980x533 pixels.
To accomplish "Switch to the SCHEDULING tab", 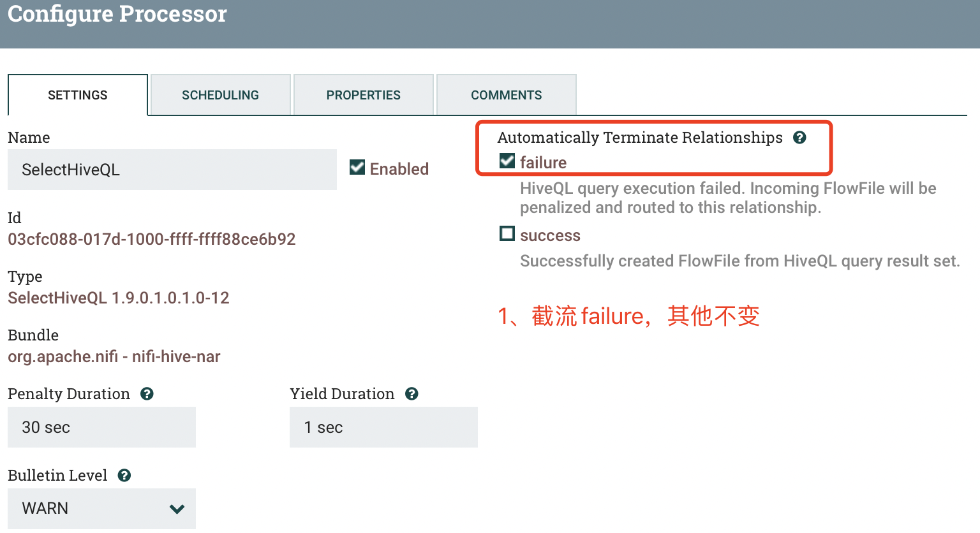I will coord(220,95).
